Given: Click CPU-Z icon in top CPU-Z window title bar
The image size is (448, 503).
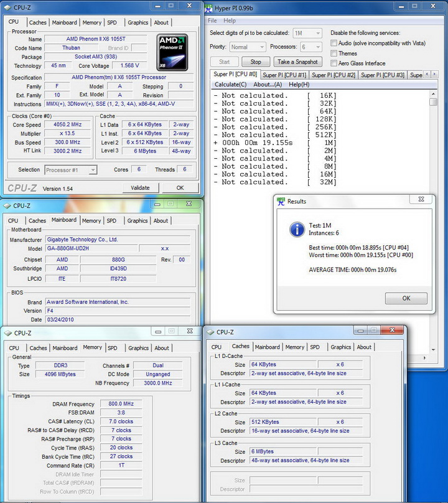Looking at the screenshot, I should 7,7.
